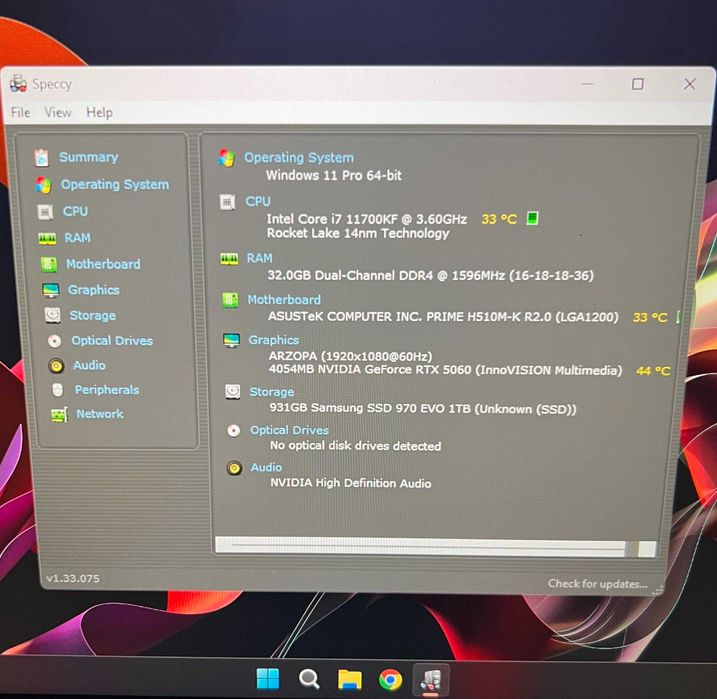Click the Motherboard heading link in summary
The height and width of the screenshot is (699, 717).
(284, 300)
